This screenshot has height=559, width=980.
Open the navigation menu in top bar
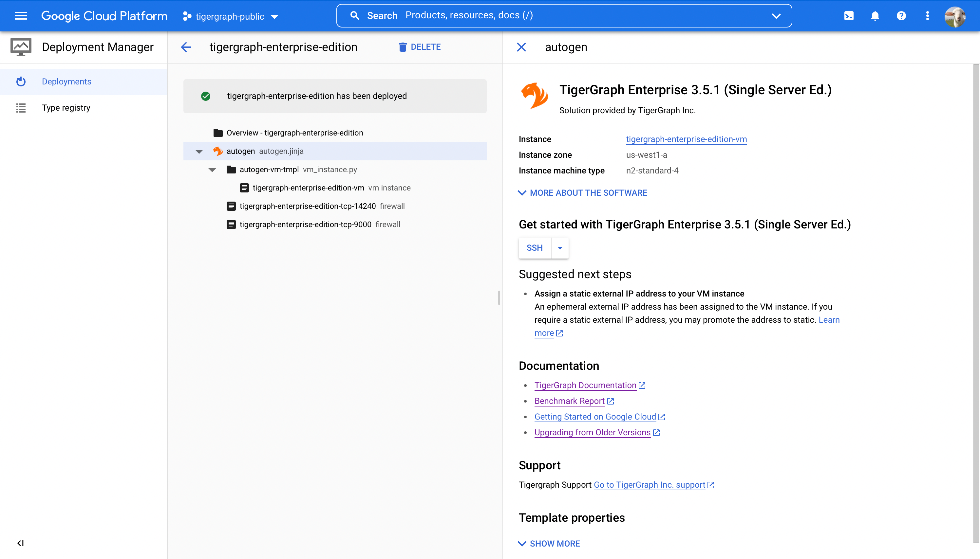tap(20, 16)
